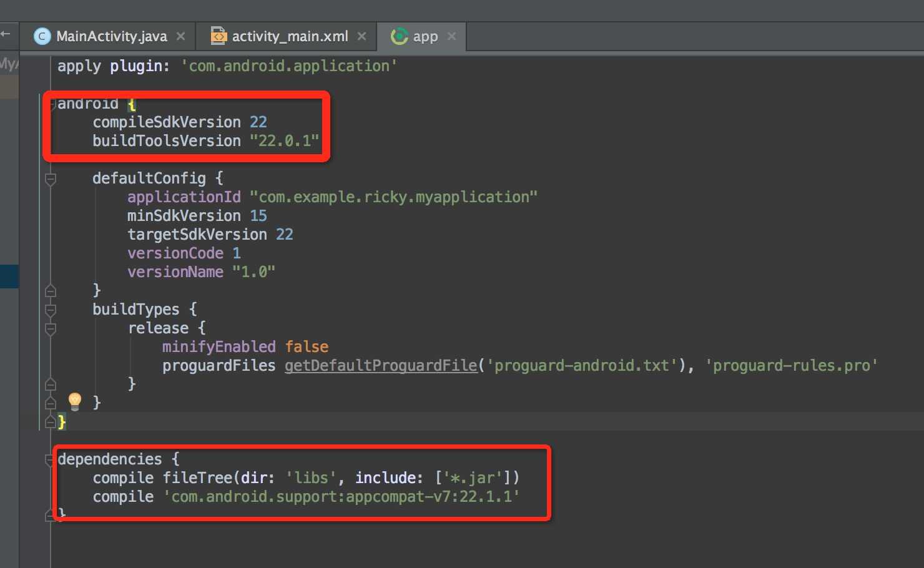Click minSdkVersion value 15
Viewport: 924px width, 568px height.
click(258, 215)
